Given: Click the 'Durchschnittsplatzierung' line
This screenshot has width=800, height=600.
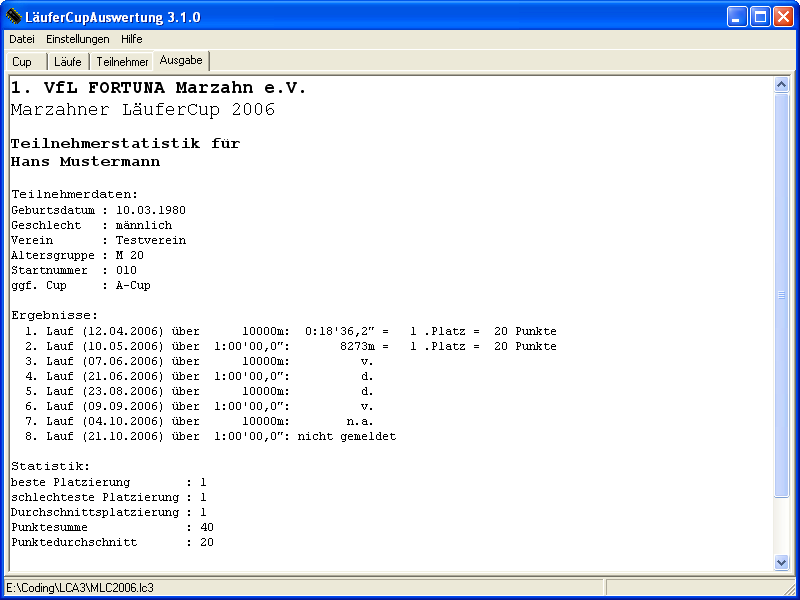Looking at the screenshot, I should pyautogui.click(x=109, y=512).
